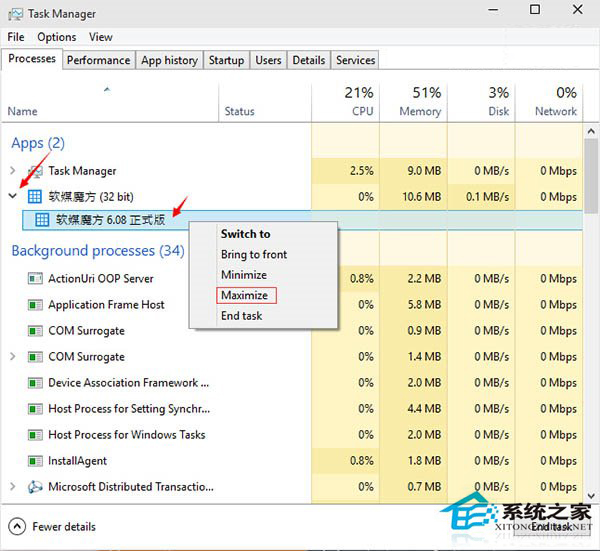Image resolution: width=600 pixels, height=551 pixels.
Task: Click the 软媒魔方 6.08 正式版 window icon
Action: coord(42,220)
